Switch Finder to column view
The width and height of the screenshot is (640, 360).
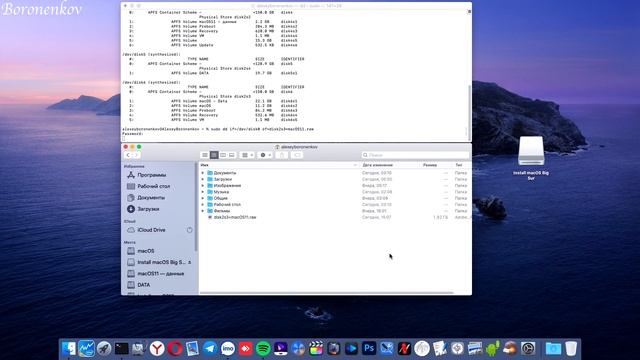[223, 155]
